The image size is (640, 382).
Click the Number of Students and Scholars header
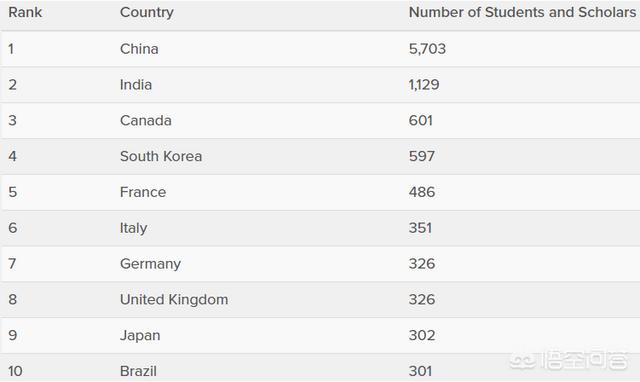pos(522,12)
